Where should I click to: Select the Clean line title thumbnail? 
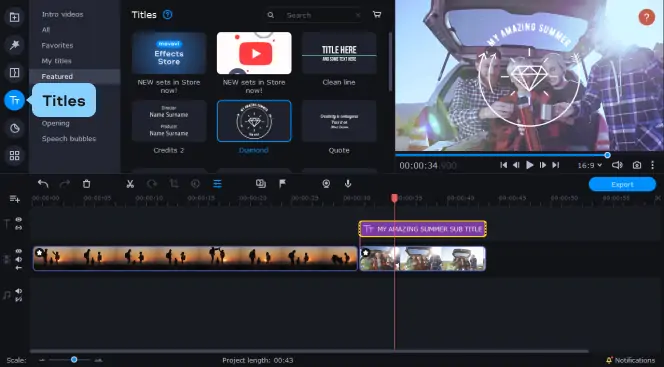click(339, 53)
